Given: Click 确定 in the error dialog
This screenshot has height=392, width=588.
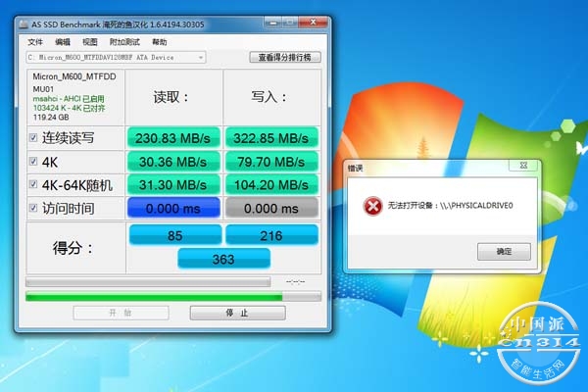Looking at the screenshot, I should coord(504,251).
